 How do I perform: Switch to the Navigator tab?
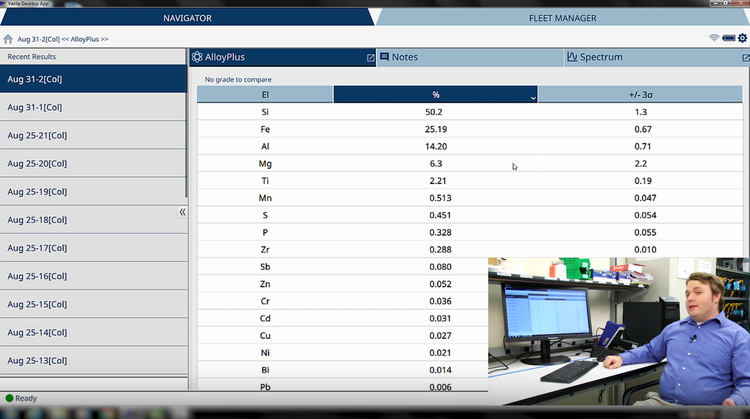[x=187, y=17]
